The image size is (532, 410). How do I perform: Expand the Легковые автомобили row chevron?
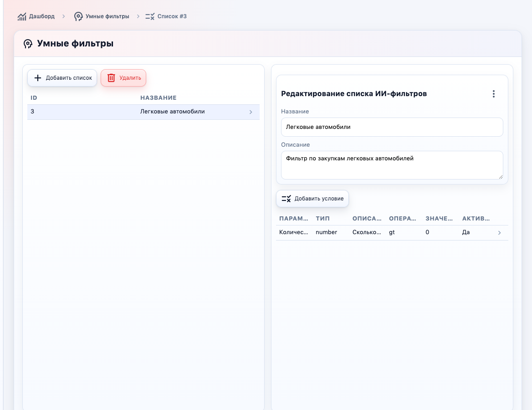point(251,112)
